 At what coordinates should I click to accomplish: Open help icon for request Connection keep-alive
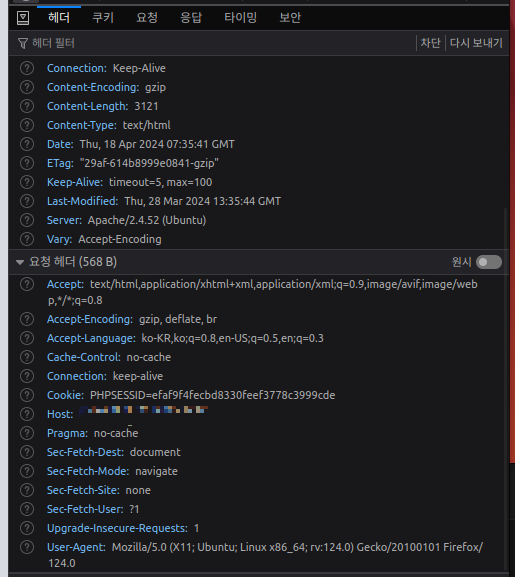tap(27, 376)
